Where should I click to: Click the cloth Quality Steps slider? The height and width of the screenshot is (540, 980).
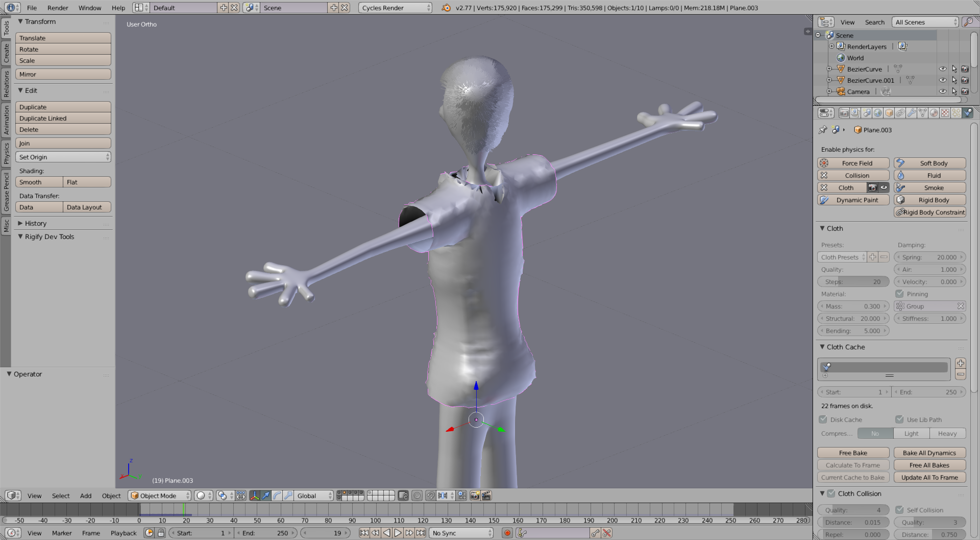pyautogui.click(x=853, y=281)
